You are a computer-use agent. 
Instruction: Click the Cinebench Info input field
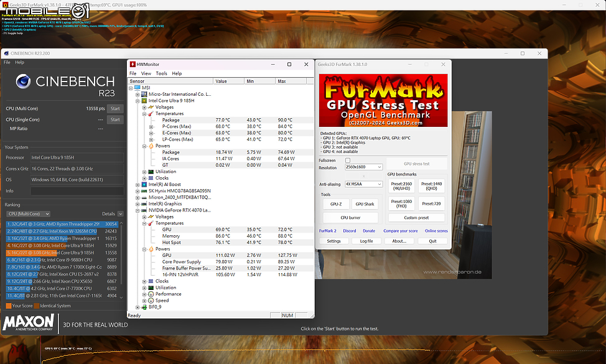coord(77,191)
